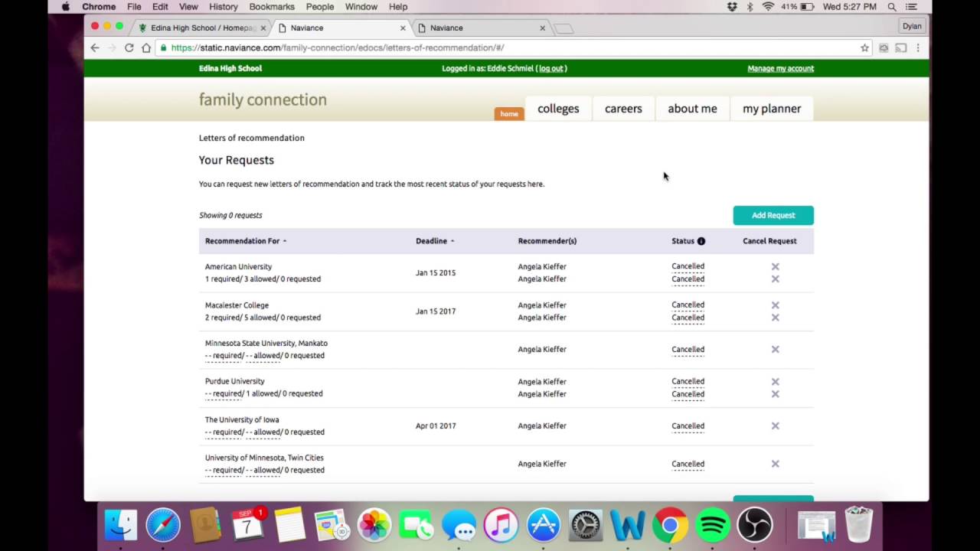980x551 pixels.
Task: Sort by the Recommendation For column
Action: (246, 241)
